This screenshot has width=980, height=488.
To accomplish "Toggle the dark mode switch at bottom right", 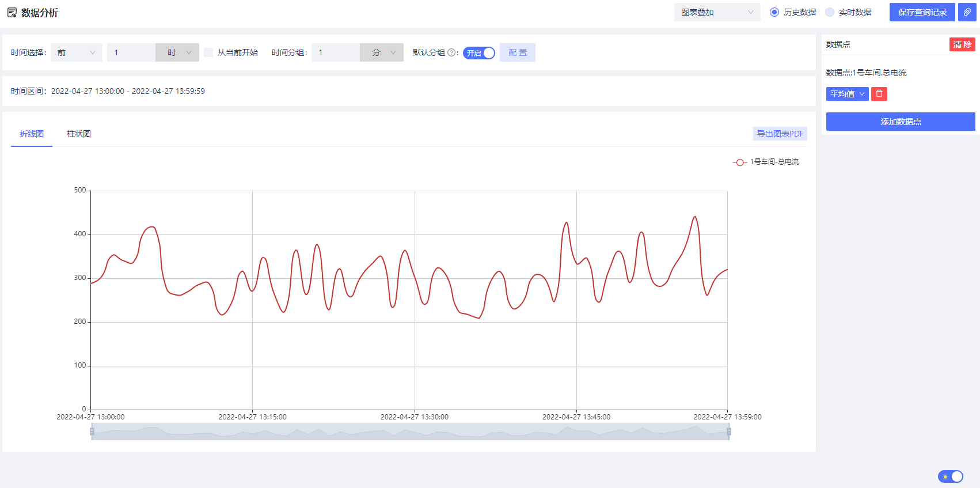I will tap(951, 476).
